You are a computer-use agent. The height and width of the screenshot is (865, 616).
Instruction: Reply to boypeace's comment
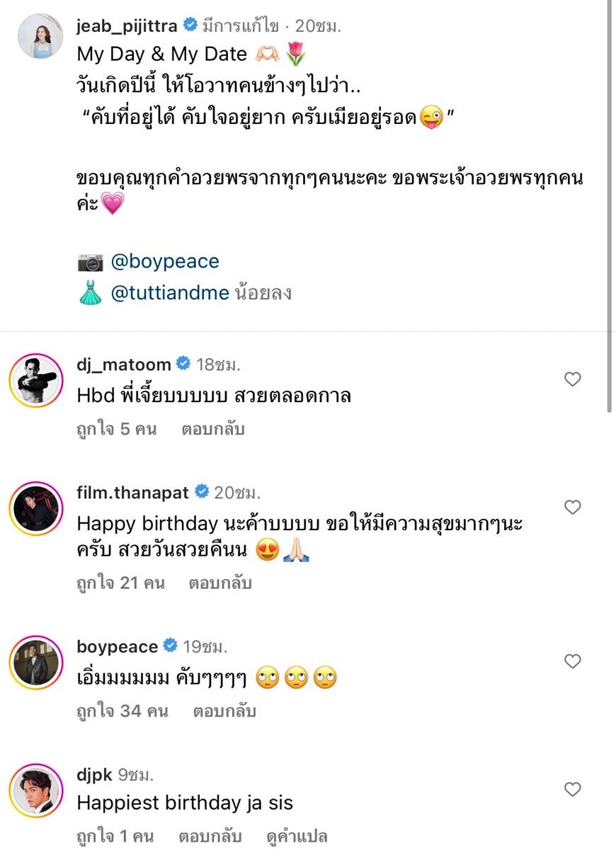tap(224, 711)
